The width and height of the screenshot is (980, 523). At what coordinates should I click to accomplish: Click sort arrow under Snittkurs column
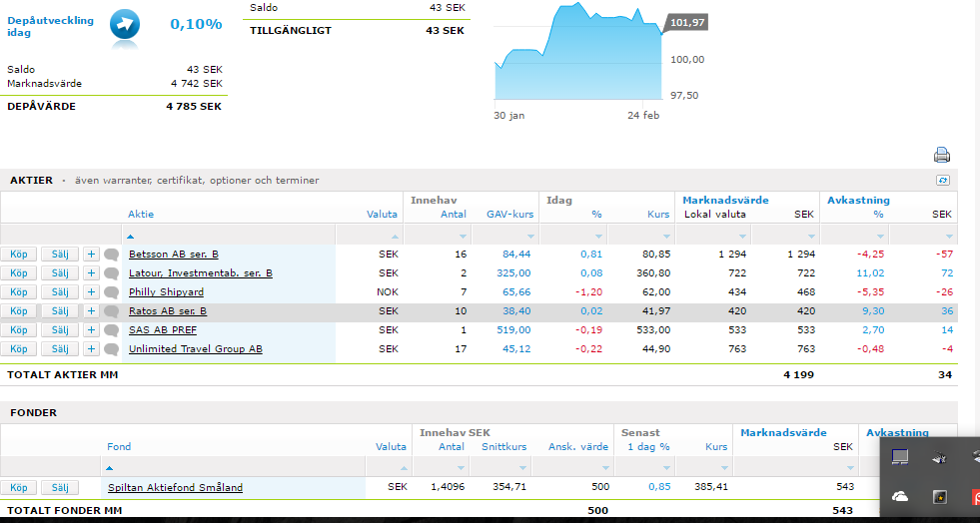523,467
